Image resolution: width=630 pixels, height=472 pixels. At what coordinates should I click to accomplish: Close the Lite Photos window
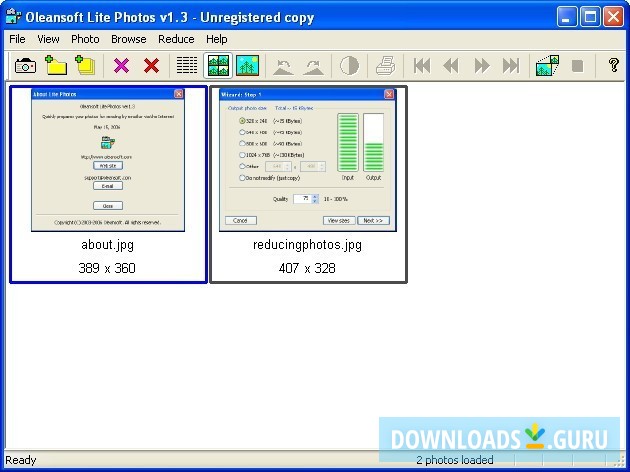click(x=614, y=17)
